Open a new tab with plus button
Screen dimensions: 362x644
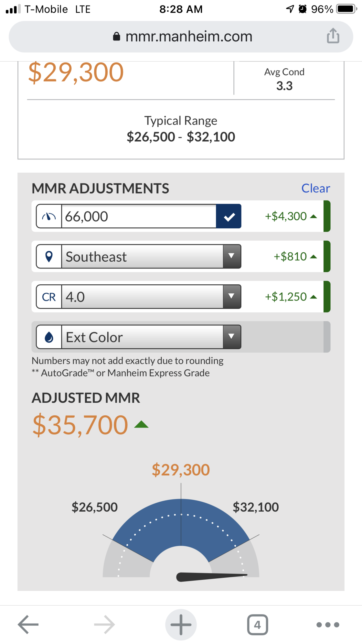181,624
